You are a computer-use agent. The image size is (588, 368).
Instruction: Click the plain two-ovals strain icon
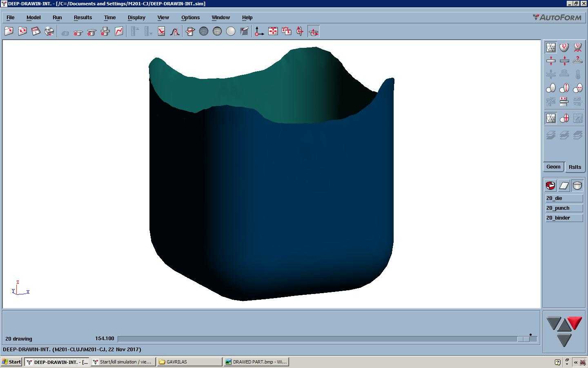point(551,88)
